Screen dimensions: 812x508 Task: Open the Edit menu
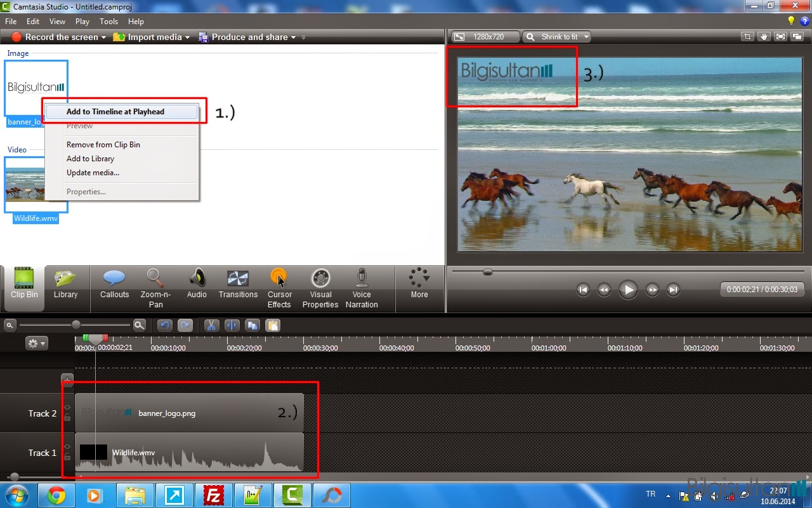coord(33,22)
